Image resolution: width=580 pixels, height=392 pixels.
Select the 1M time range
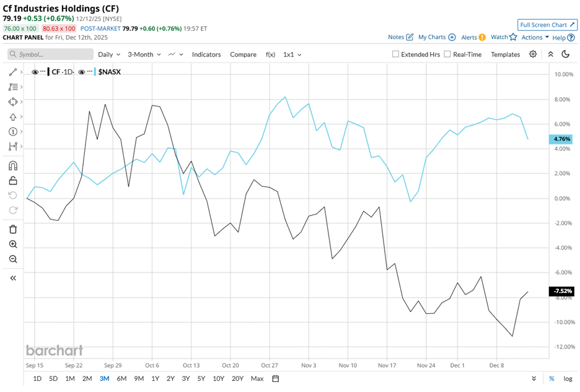coord(70,378)
